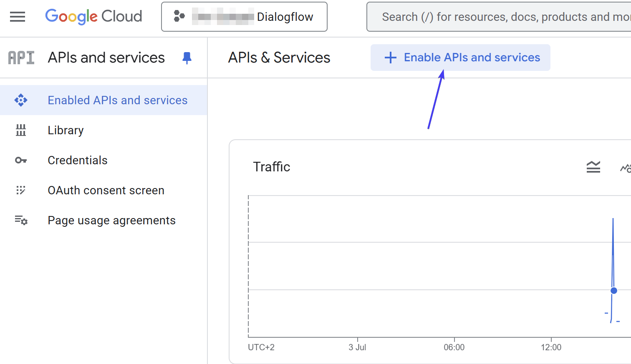Open the Dialogflow project selector dropdown
This screenshot has width=631, height=364.
click(244, 17)
